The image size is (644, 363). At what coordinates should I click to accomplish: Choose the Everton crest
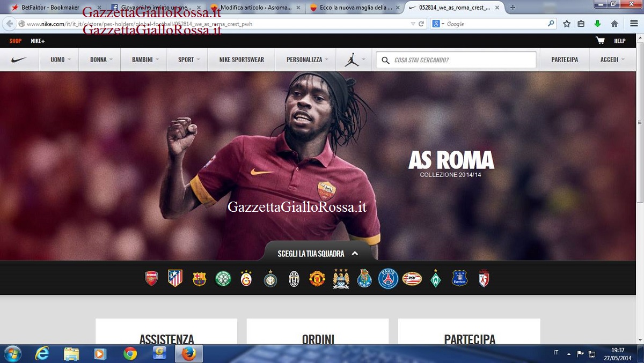459,278
